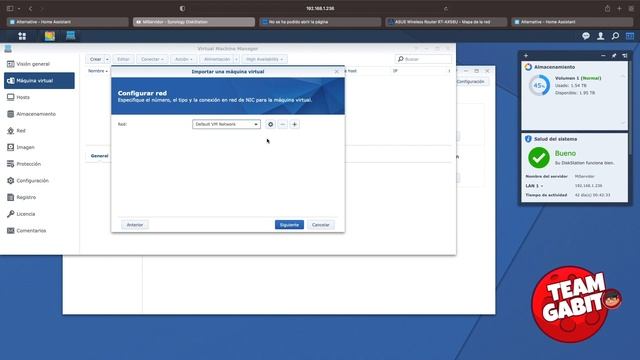Image resolution: width=640 pixels, height=360 pixels.
Task: Add a widget with the plus icon
Action: point(526,56)
